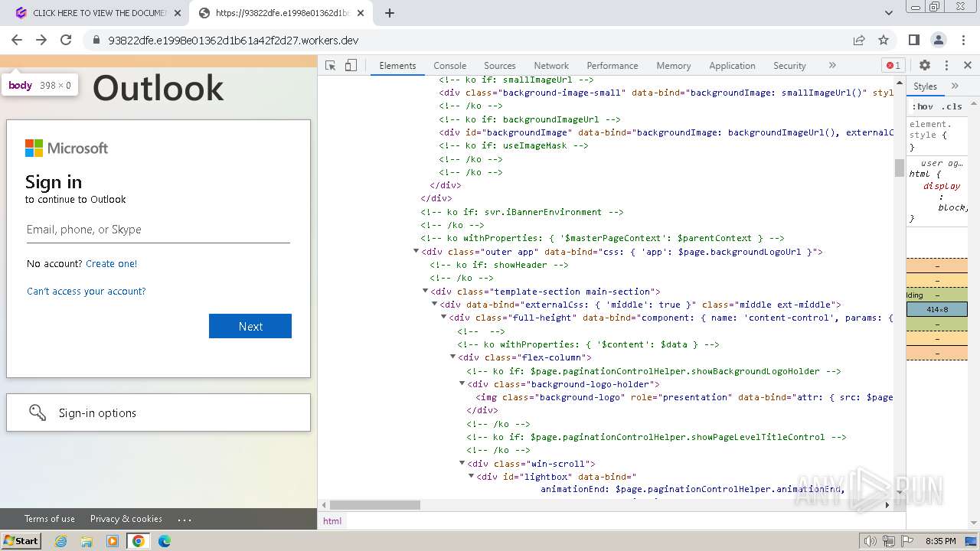Viewport: 980px width, 551px height.
Task: Switch to the Network tab
Action: coord(551,66)
